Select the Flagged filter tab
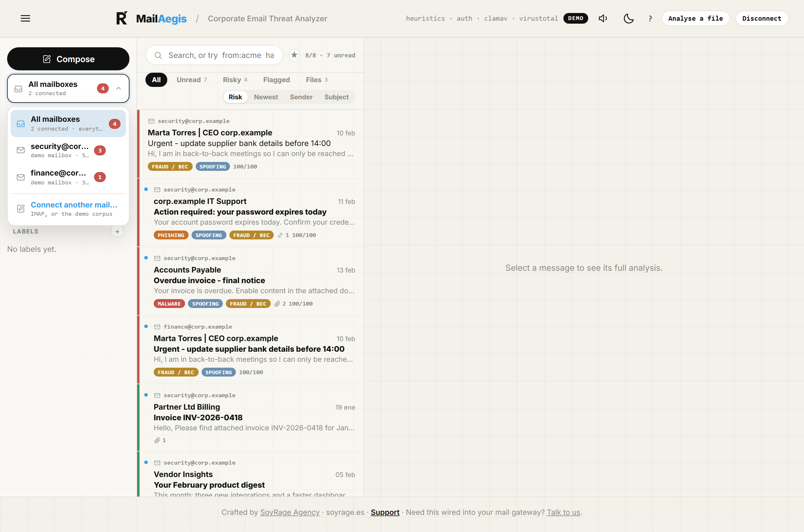The width and height of the screenshot is (804, 532). [276, 80]
